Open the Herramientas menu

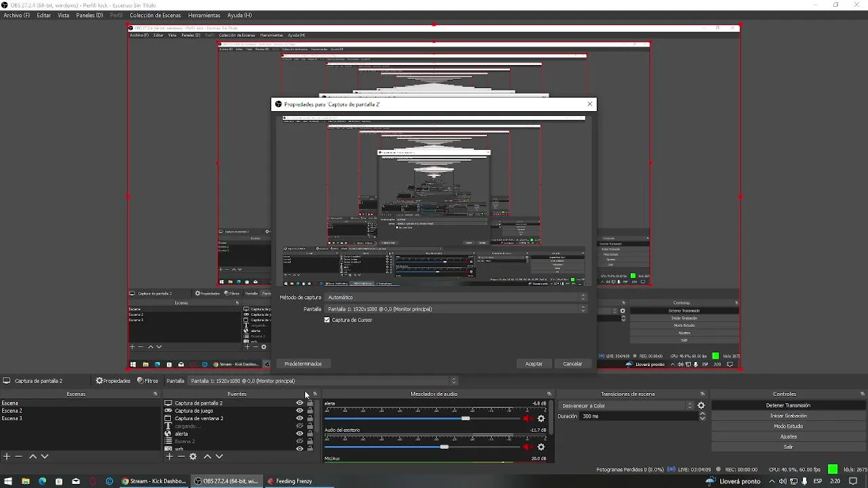click(x=204, y=15)
